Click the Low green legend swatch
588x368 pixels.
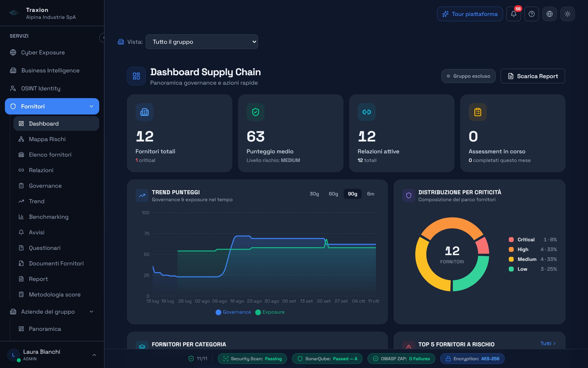pyautogui.click(x=511, y=269)
